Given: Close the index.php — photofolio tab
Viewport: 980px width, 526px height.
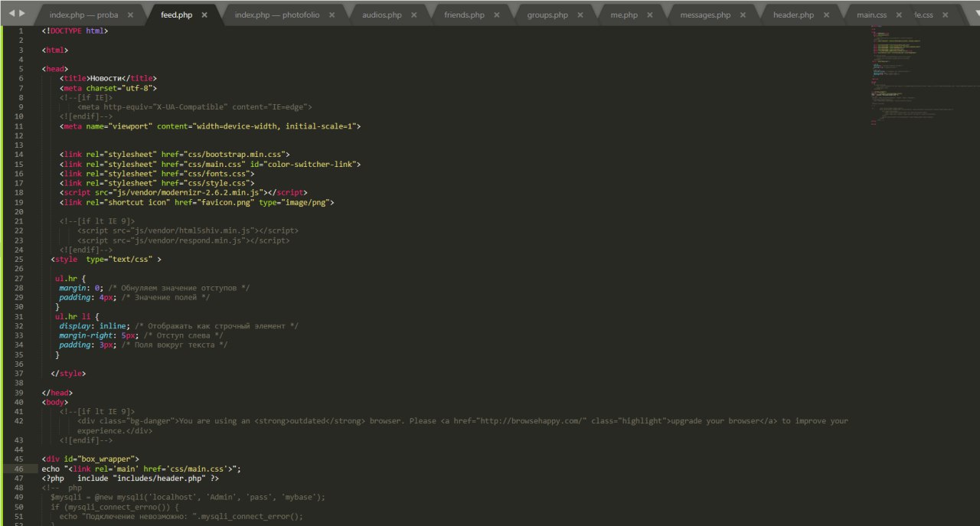Looking at the screenshot, I should 332,15.
